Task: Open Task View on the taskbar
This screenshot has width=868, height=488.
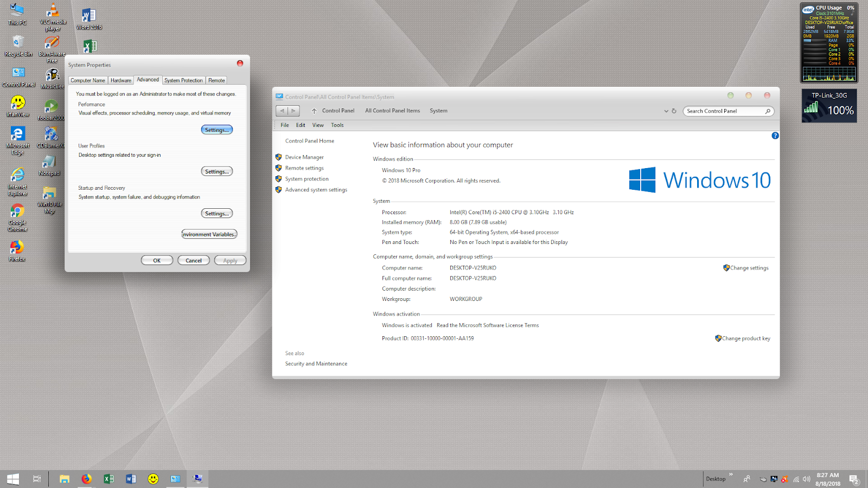Action: click(37, 479)
